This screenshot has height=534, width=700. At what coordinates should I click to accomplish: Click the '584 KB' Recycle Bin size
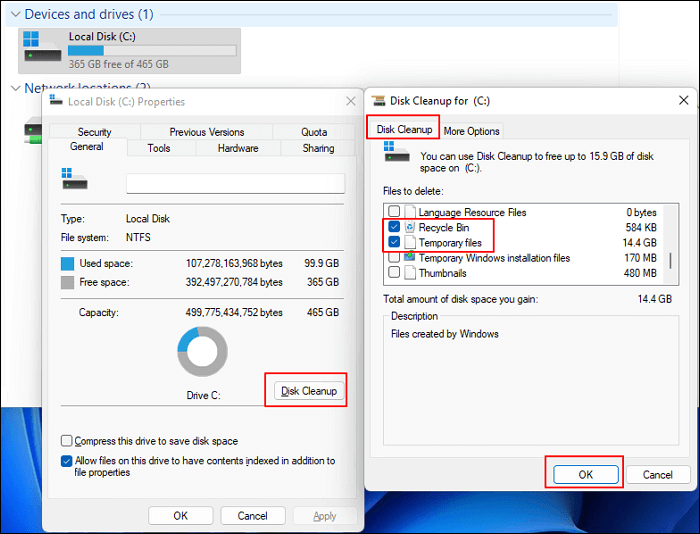[641, 227]
